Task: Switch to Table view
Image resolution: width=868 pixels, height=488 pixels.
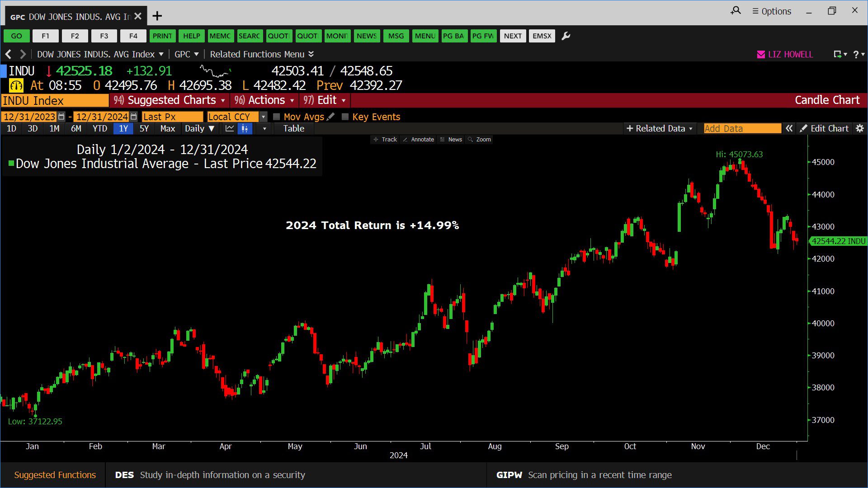Action: pyautogui.click(x=294, y=129)
